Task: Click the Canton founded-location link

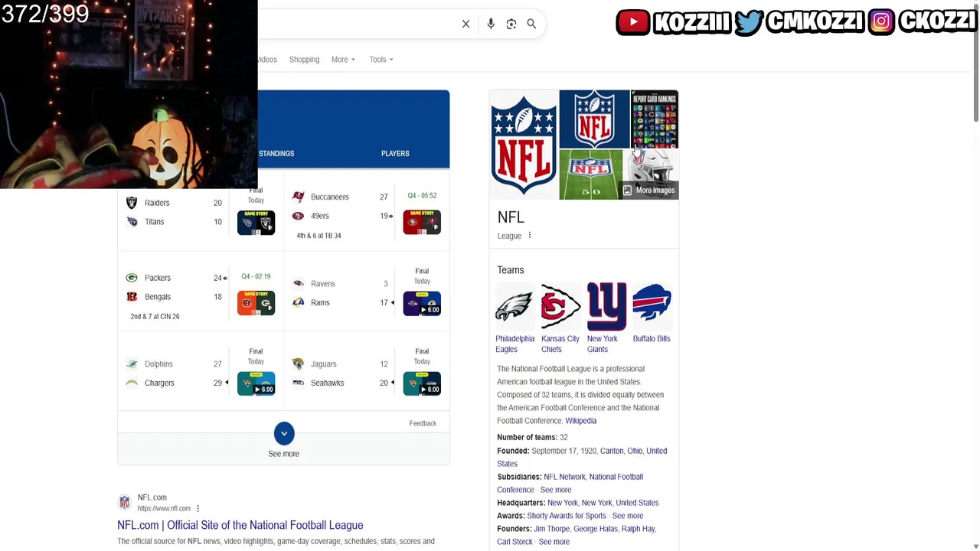Action: [612, 451]
